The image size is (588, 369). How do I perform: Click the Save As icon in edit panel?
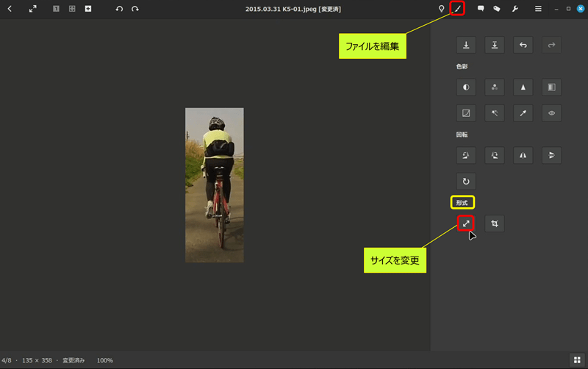point(495,45)
